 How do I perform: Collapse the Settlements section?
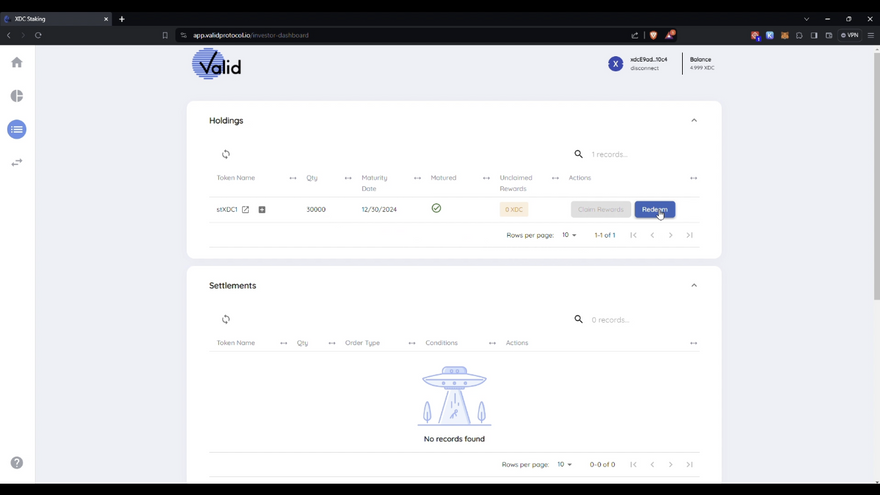pos(694,285)
